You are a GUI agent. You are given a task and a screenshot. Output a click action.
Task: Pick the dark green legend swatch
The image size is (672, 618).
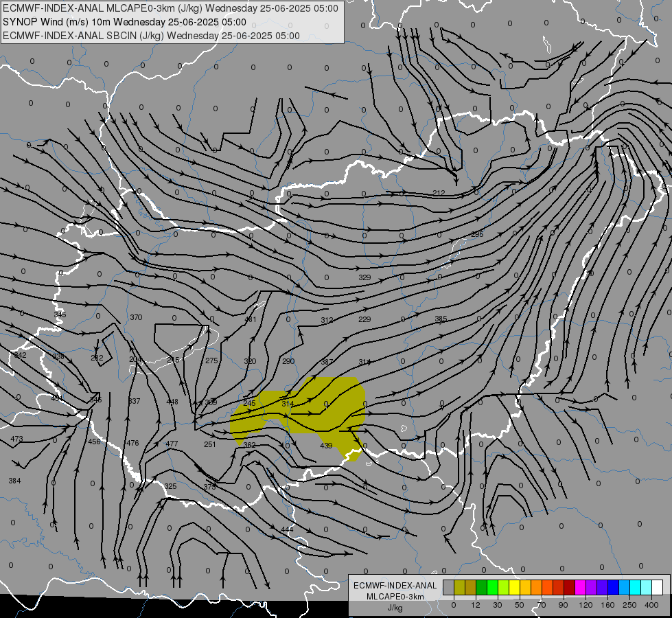click(x=481, y=588)
